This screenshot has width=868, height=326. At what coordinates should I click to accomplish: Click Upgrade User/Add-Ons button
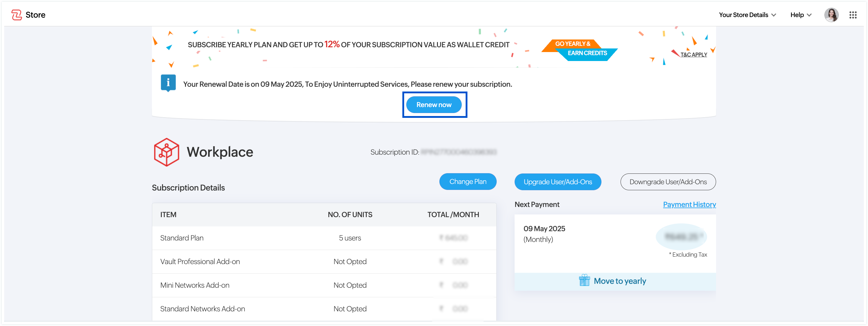[x=557, y=182]
